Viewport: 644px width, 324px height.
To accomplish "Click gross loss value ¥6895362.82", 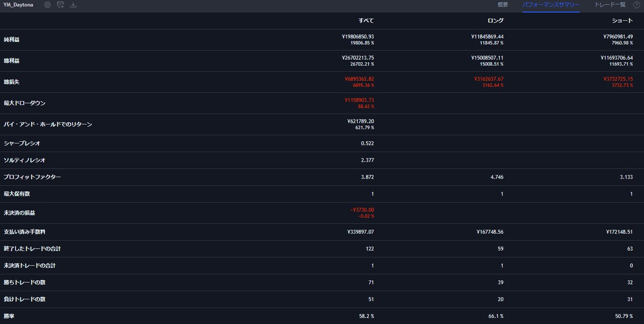I will [x=359, y=79].
